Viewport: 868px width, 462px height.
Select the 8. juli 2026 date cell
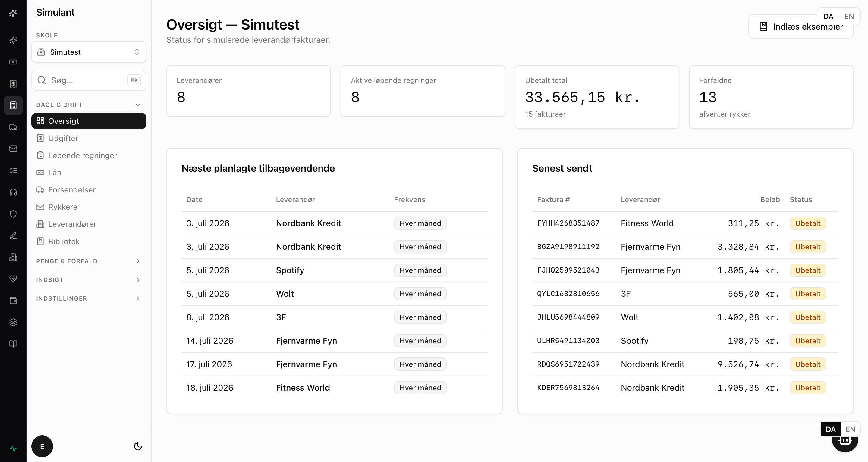tap(208, 317)
